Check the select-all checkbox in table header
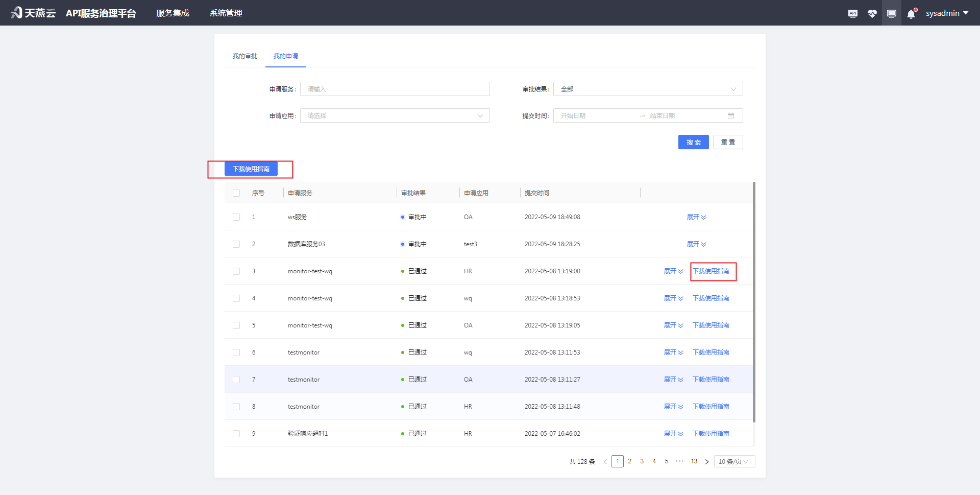 coord(236,193)
